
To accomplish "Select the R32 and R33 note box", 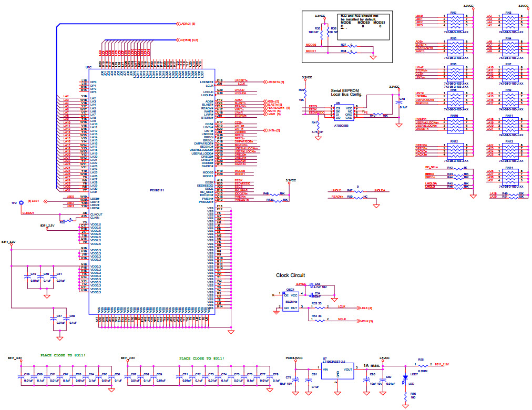I will pos(363,26).
